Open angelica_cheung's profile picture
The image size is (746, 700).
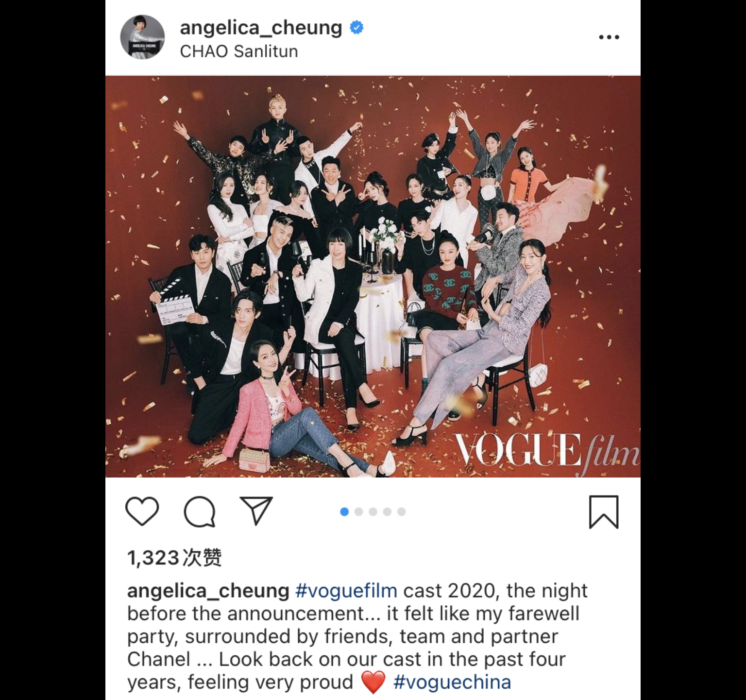(x=142, y=37)
